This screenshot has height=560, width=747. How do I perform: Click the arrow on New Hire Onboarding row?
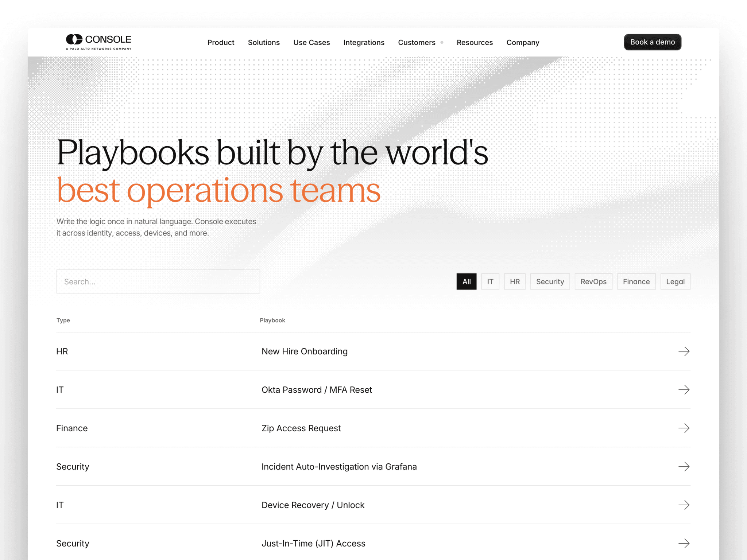click(x=684, y=351)
